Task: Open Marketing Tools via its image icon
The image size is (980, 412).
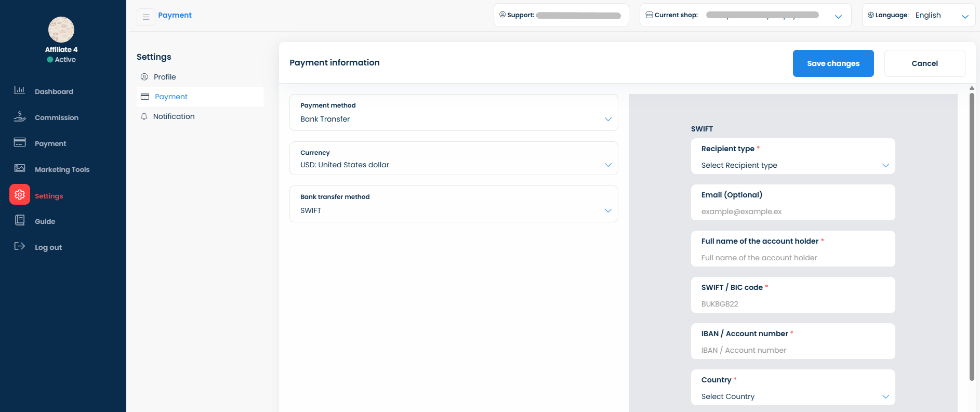Action: pos(20,168)
